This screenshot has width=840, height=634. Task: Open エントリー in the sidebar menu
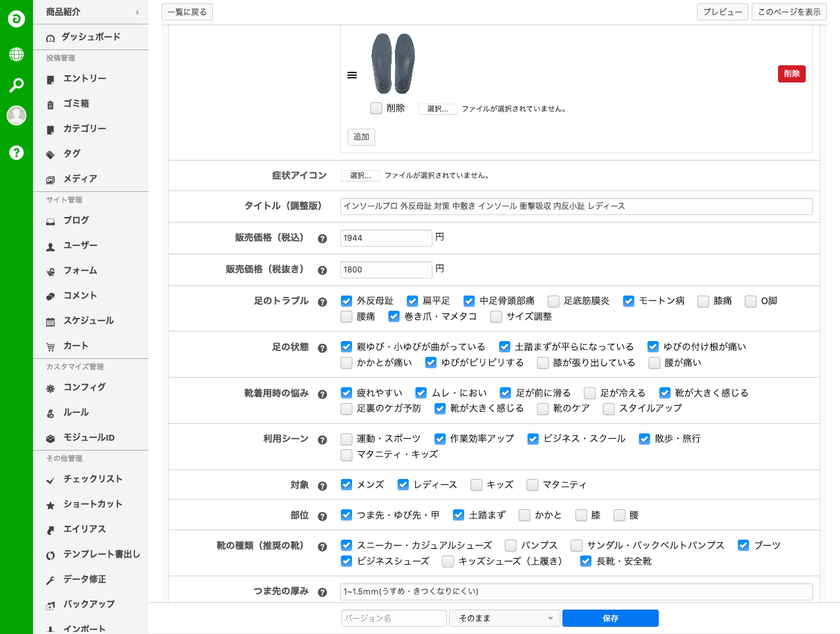point(84,79)
